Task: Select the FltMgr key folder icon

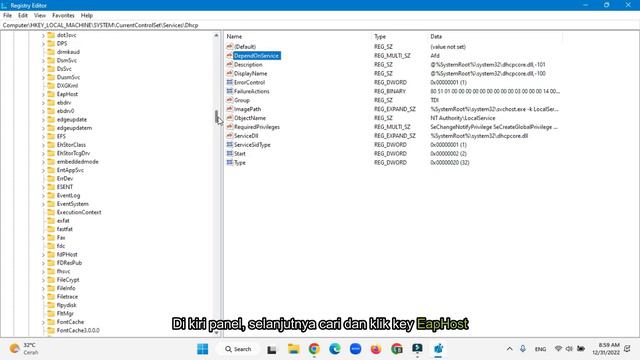Action: [x=51, y=313]
